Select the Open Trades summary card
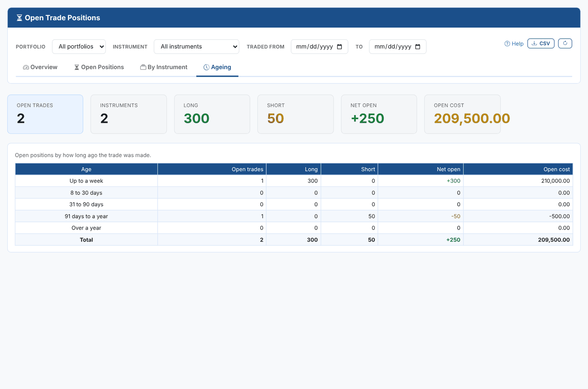588x389 pixels. point(45,114)
